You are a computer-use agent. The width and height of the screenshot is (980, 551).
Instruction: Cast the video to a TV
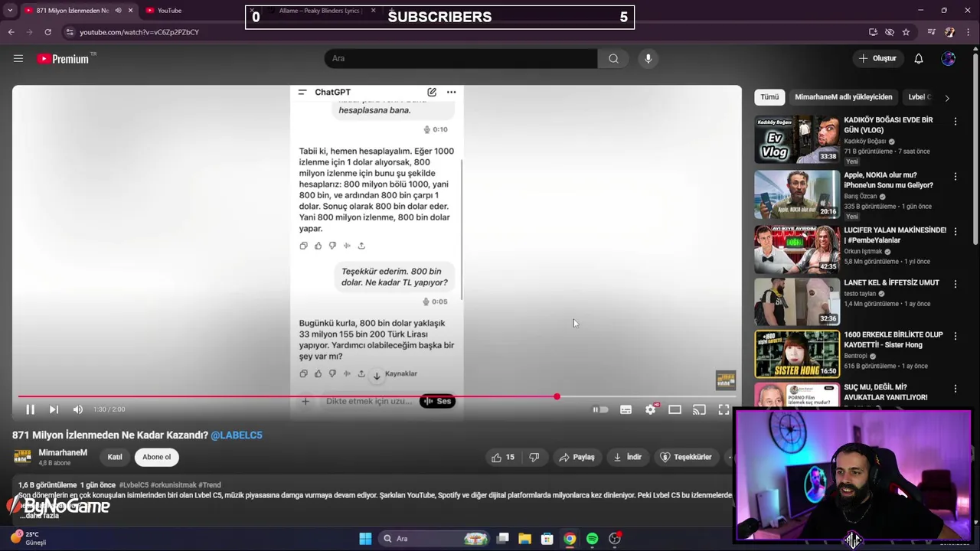pos(699,409)
